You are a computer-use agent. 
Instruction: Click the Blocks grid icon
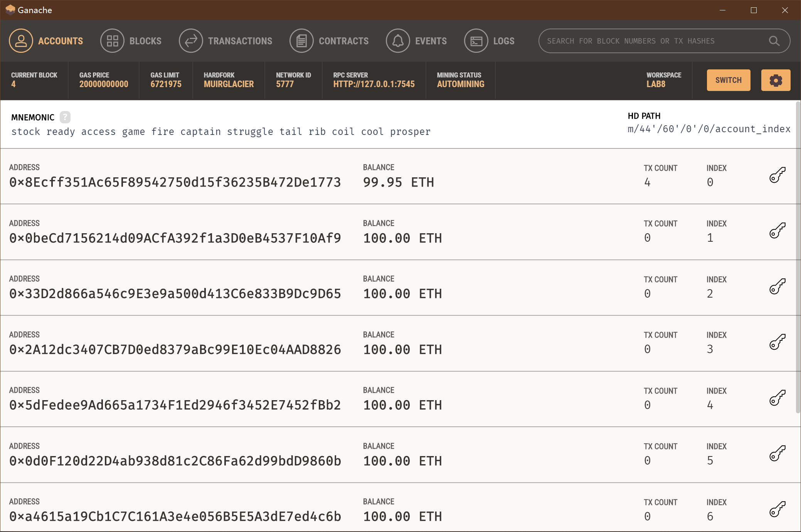coord(112,41)
